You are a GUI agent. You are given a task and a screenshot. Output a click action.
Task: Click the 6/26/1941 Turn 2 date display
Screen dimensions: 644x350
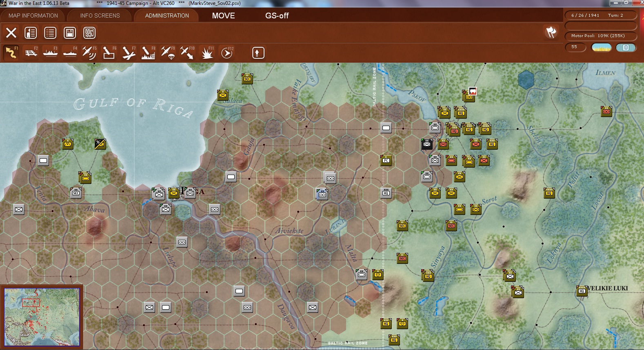coord(601,16)
